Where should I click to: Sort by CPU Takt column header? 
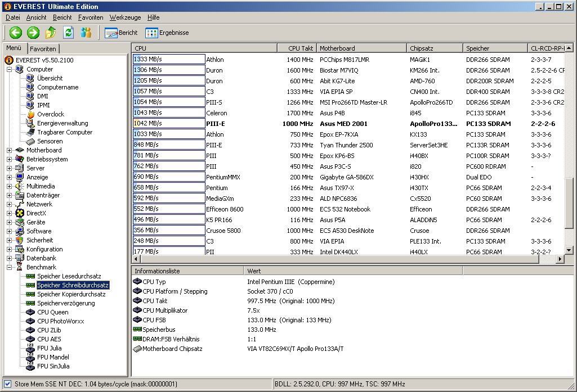pyautogui.click(x=297, y=48)
